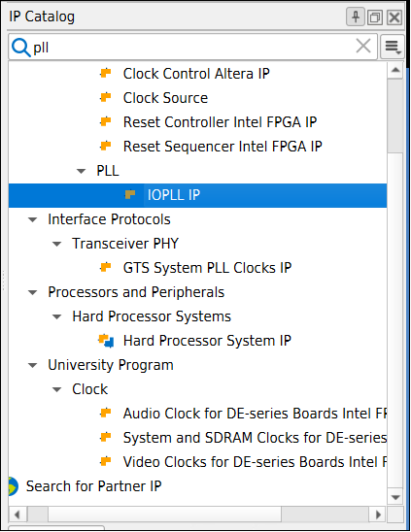Image resolution: width=411 pixels, height=532 pixels.
Task: Close the IP Catalog panel
Action: click(x=394, y=17)
